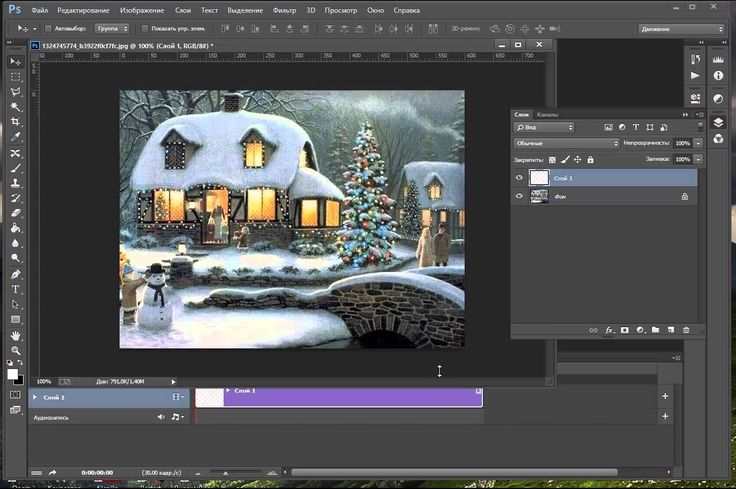Create new adjustment layer icon
The image size is (736, 489).
click(640, 330)
